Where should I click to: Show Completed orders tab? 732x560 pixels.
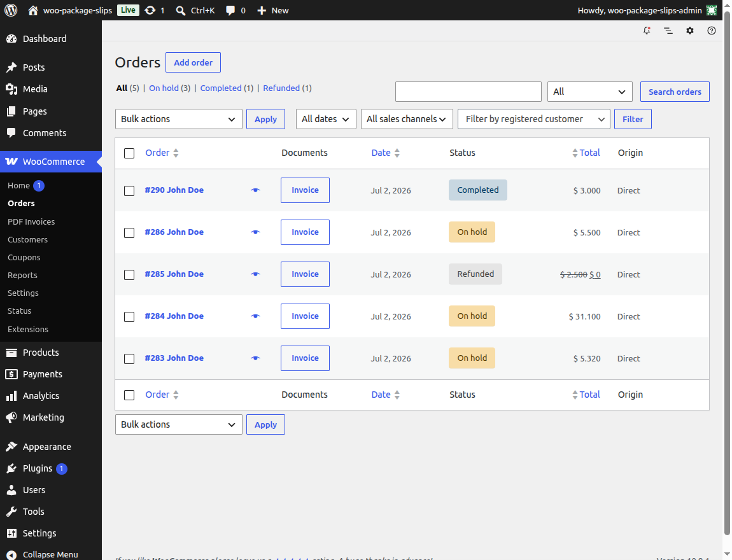coord(221,88)
